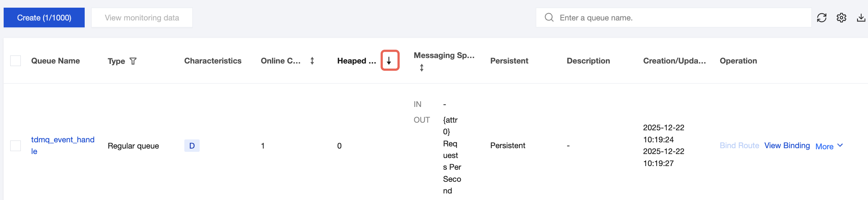Check the tdmq_event_handle row checkbox
Image resolution: width=868 pixels, height=200 pixels.
[x=16, y=146]
